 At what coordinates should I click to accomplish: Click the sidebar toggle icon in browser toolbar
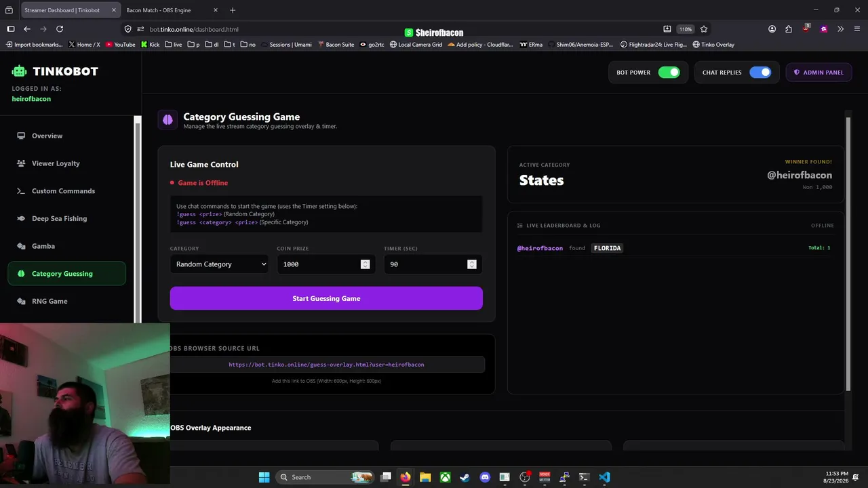point(11,29)
